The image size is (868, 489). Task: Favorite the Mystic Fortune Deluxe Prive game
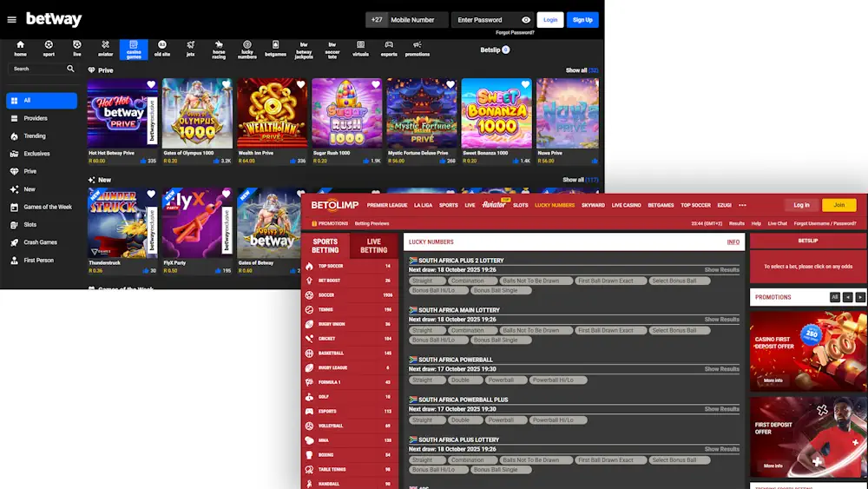tap(450, 85)
